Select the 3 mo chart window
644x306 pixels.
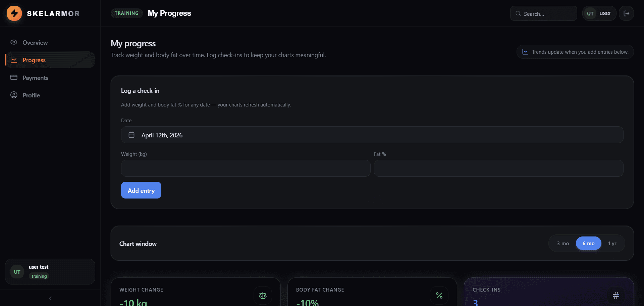pyautogui.click(x=563, y=244)
